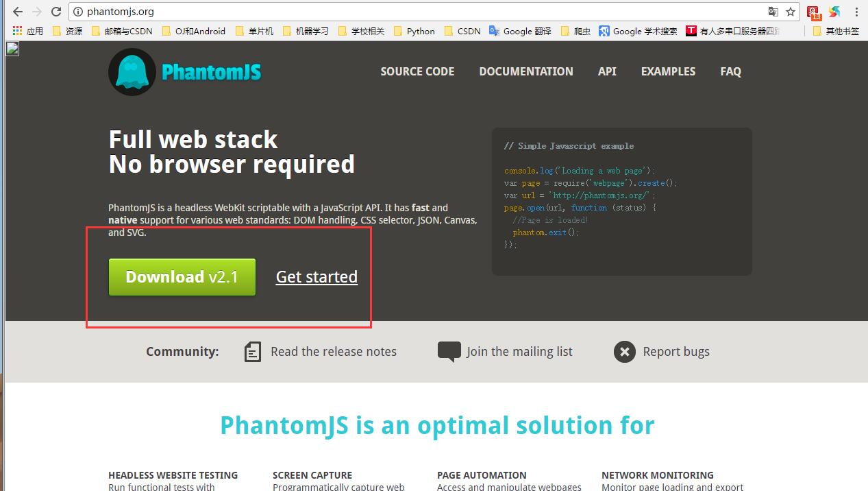This screenshot has height=491, width=868.
Task: Open EXAMPLES in the site navigation
Action: coord(668,71)
